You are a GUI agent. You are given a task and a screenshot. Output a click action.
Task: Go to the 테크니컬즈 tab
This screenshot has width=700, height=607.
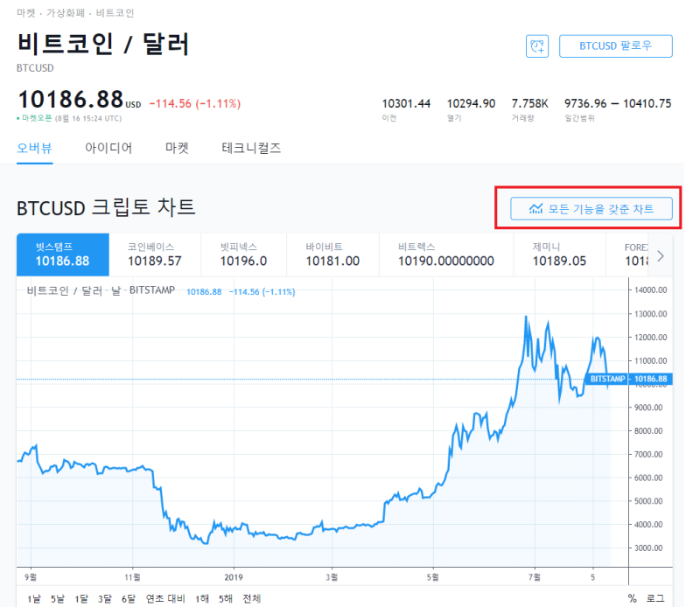(x=251, y=148)
